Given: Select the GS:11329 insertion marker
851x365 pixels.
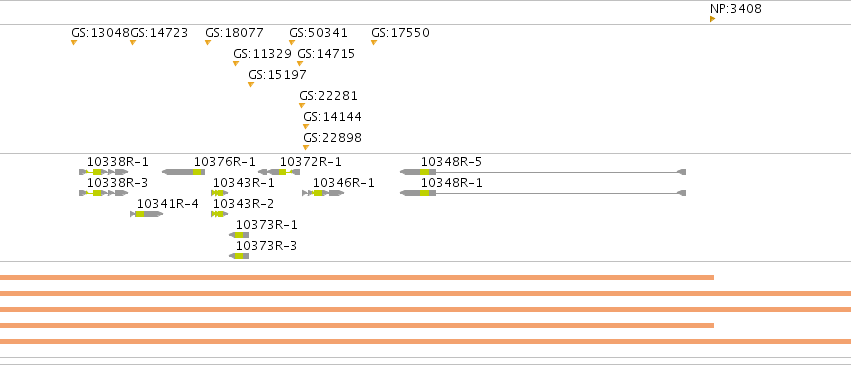Looking at the screenshot, I should [x=236, y=63].
